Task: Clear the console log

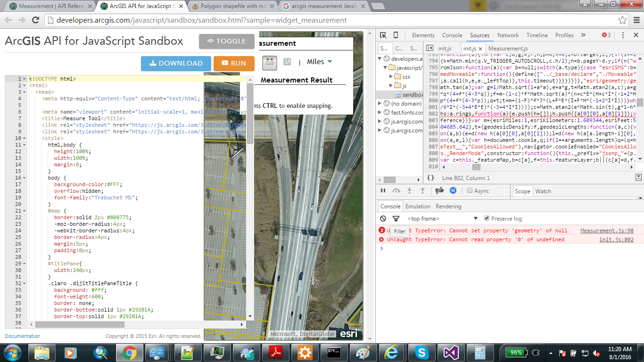Action: pyautogui.click(x=383, y=219)
